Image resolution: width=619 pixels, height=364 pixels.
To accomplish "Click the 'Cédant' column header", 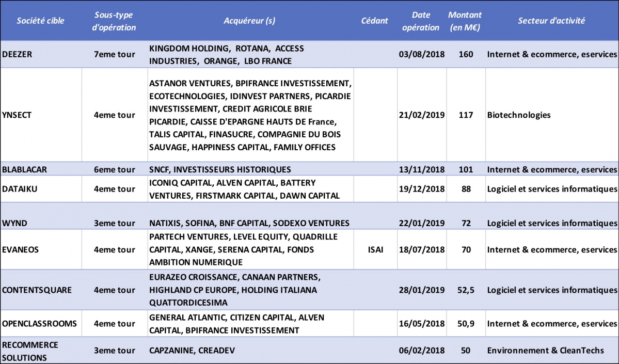I will click(x=375, y=21).
